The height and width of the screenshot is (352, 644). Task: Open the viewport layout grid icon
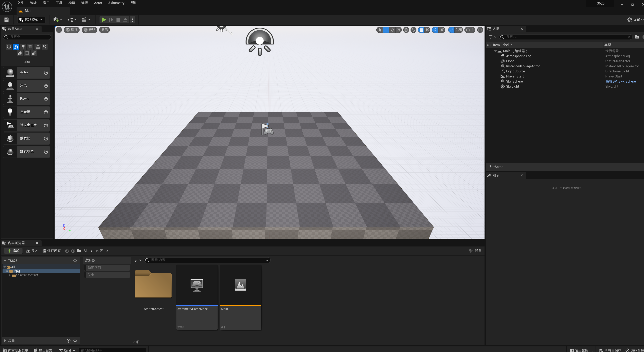coord(480,30)
